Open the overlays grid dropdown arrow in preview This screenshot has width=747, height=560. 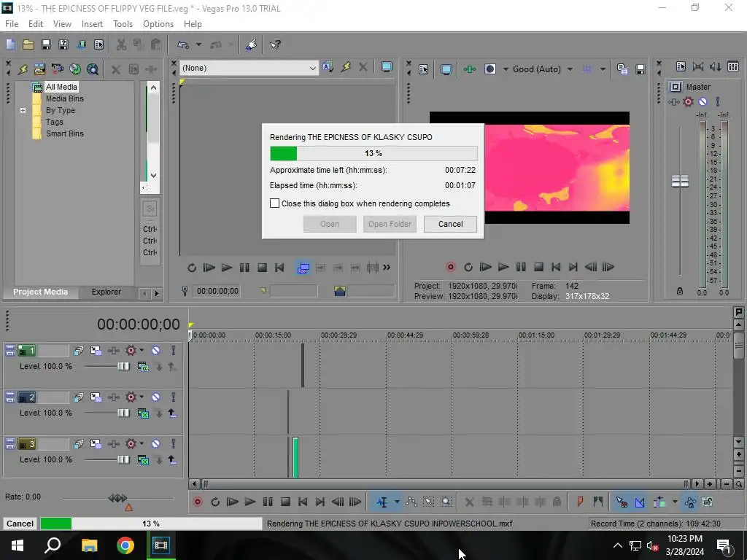coord(603,69)
